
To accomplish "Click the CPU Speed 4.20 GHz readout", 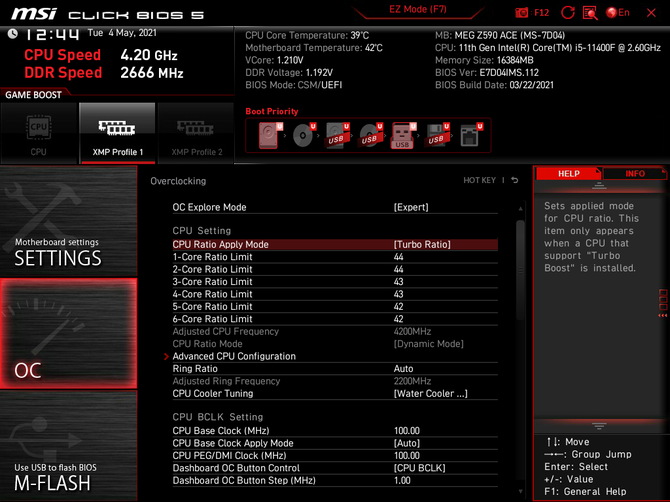I will point(101,55).
